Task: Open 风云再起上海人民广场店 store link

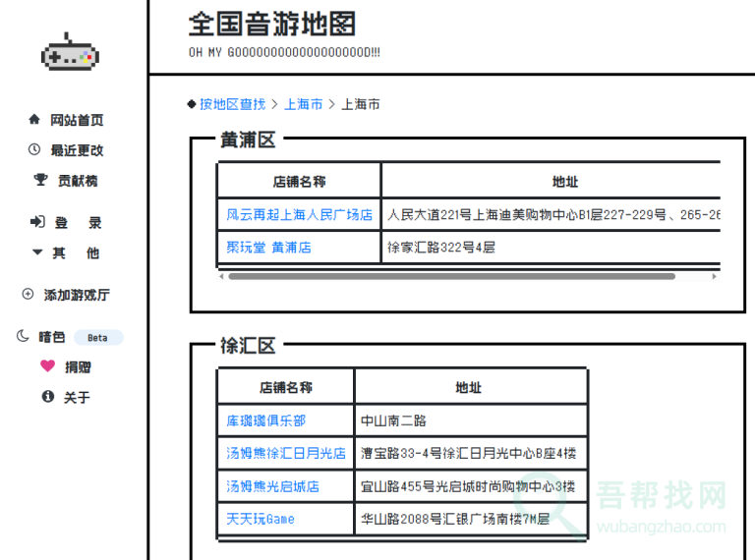Action: 299,214
